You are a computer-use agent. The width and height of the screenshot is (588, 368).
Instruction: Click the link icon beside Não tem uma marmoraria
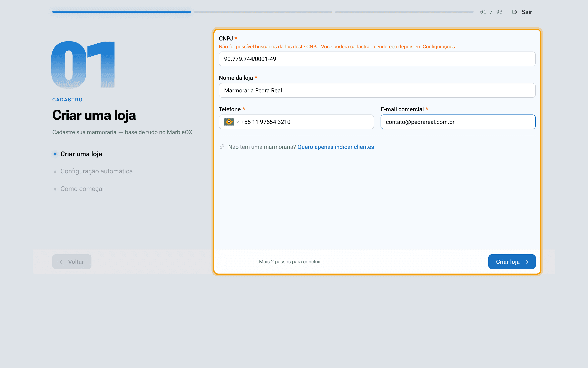pos(222,147)
